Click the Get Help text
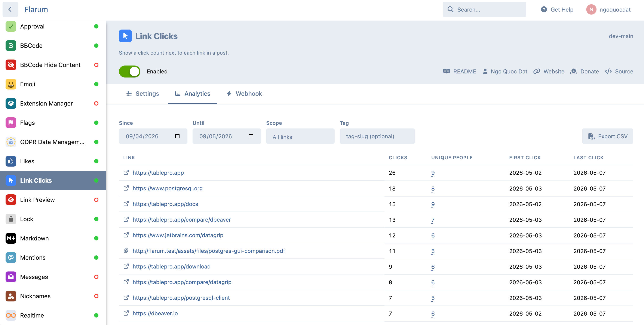Image resolution: width=644 pixels, height=325 pixels. 562,9
